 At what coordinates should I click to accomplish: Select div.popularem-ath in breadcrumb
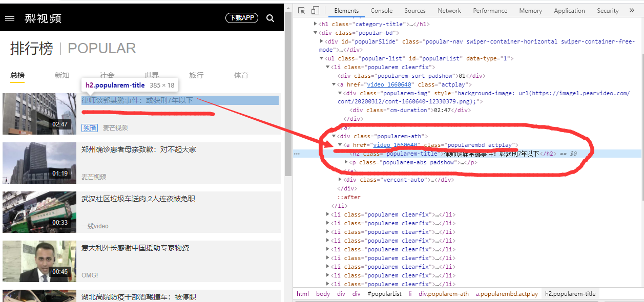pyautogui.click(x=444, y=294)
